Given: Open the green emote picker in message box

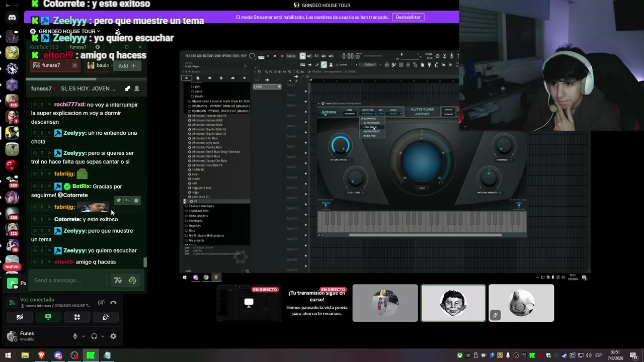Looking at the screenshot, I should click(x=132, y=281).
